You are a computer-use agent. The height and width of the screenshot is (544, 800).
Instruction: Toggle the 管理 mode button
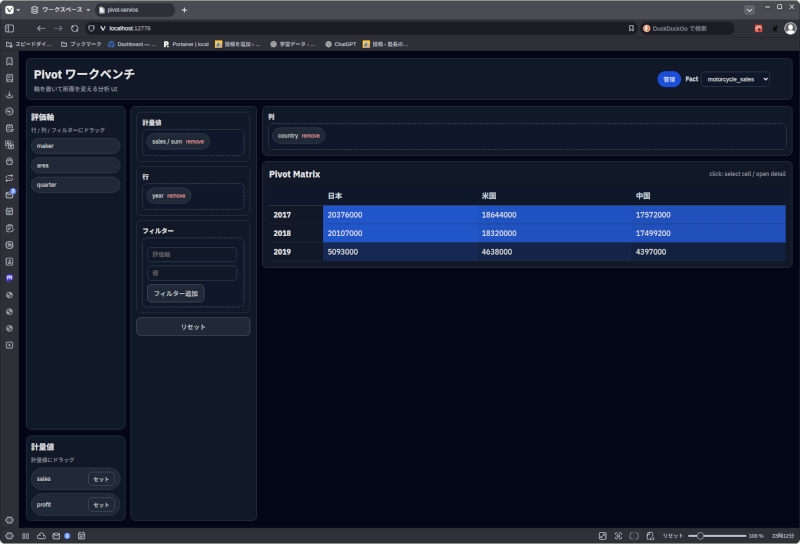click(669, 79)
